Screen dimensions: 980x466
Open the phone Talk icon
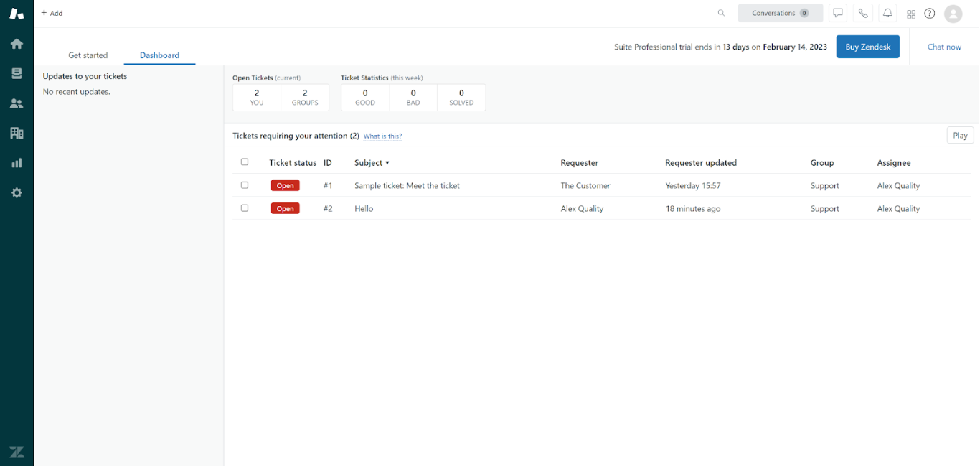(x=862, y=13)
